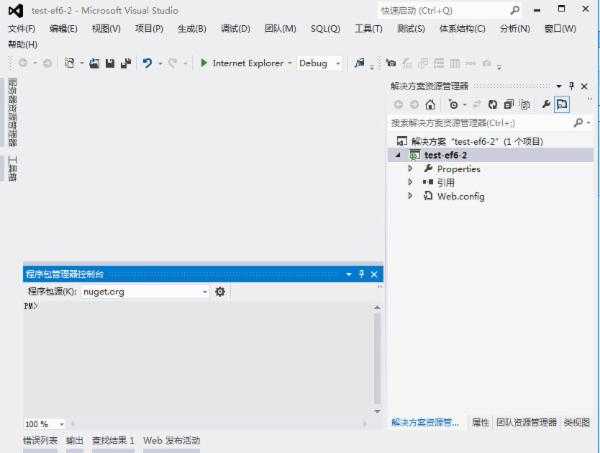Screen dimensions: 600x453
Task: Click the console vertical scrollbar thumb
Action: click(377, 359)
